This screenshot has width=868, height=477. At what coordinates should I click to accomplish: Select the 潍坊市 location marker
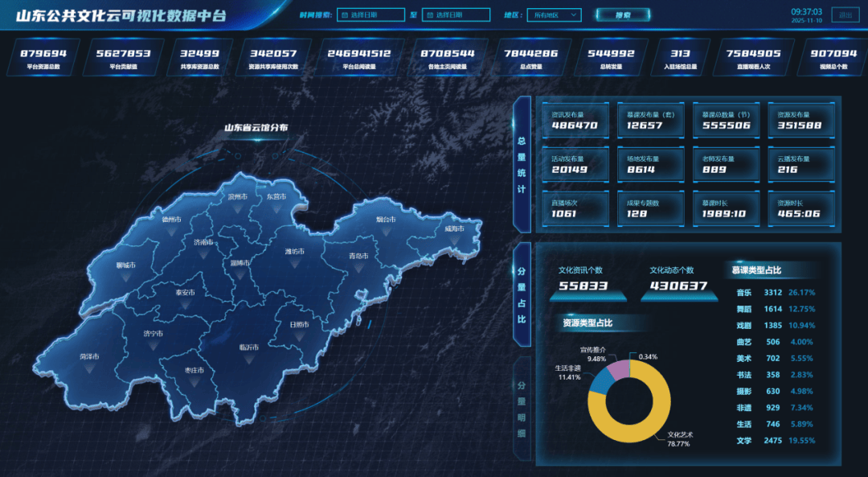[294, 261]
